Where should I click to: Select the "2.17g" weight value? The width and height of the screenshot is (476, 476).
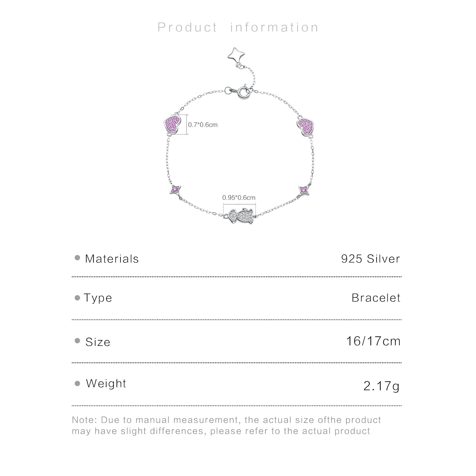381,386
